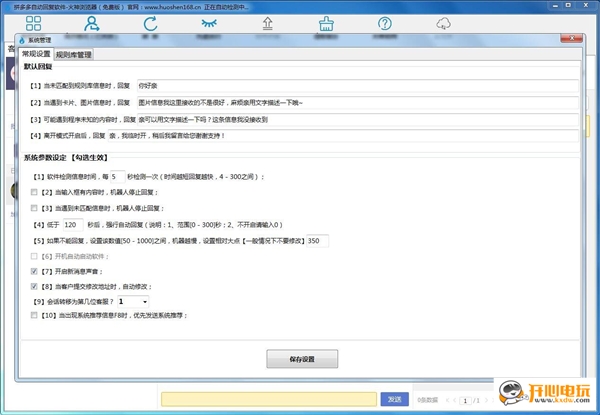
Task: Enable option 【3】 stop reply on unmatched message
Action: coord(34,208)
